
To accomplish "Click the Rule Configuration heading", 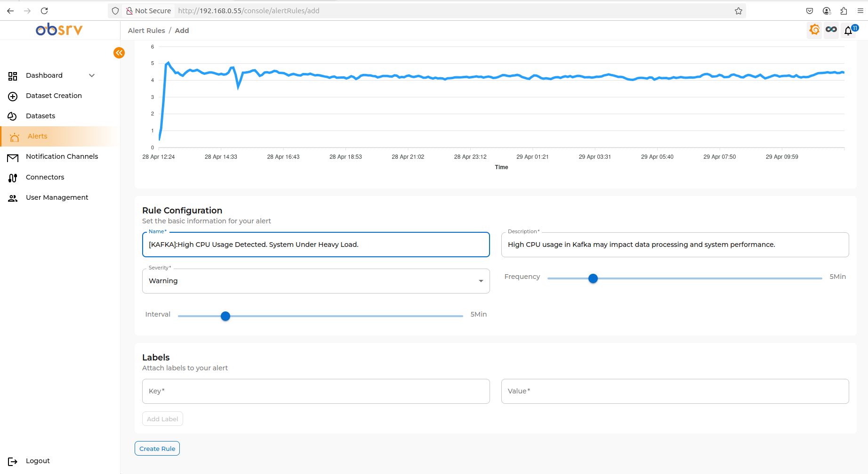I will click(x=182, y=211).
